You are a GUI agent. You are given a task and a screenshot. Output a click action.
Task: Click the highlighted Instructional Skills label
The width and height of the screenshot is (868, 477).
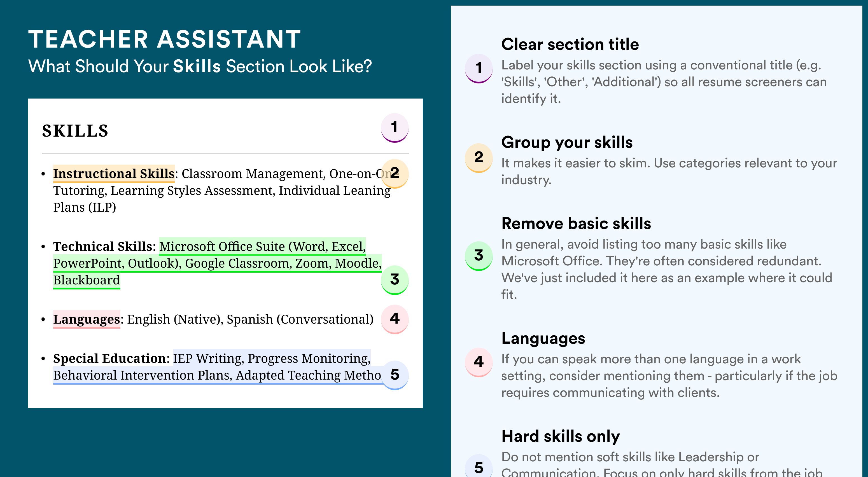point(114,174)
